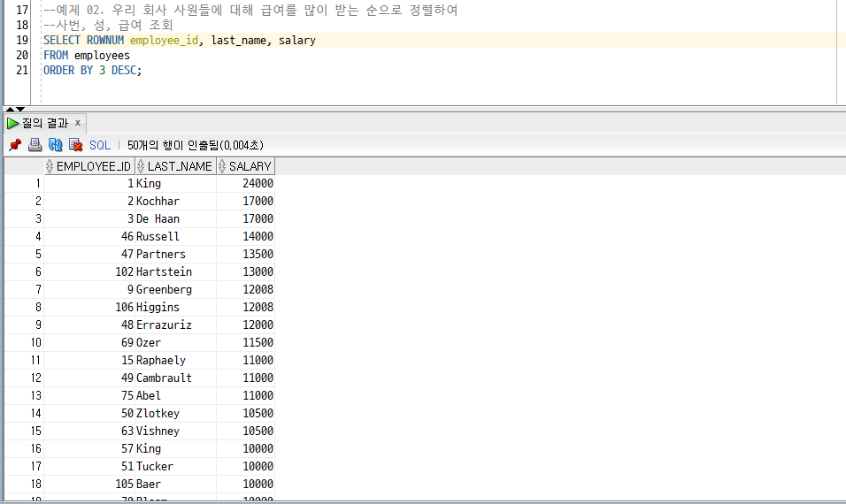
Task: Click the sort arrows icon on SALARY header
Action: 222,166
